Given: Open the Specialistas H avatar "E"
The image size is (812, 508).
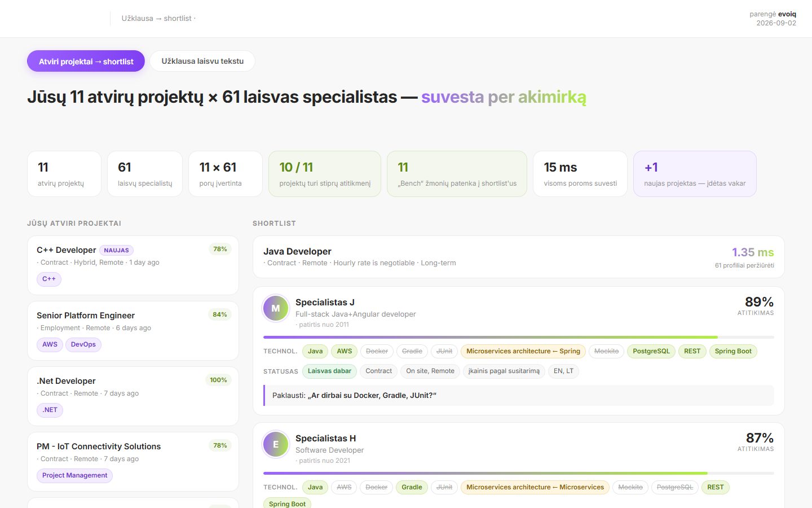Looking at the screenshot, I should [276, 444].
